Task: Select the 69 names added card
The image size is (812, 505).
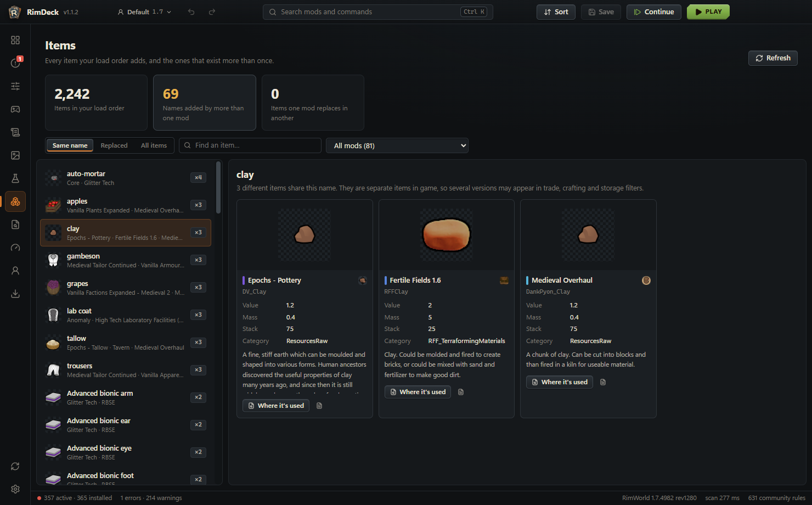Action: click(205, 103)
